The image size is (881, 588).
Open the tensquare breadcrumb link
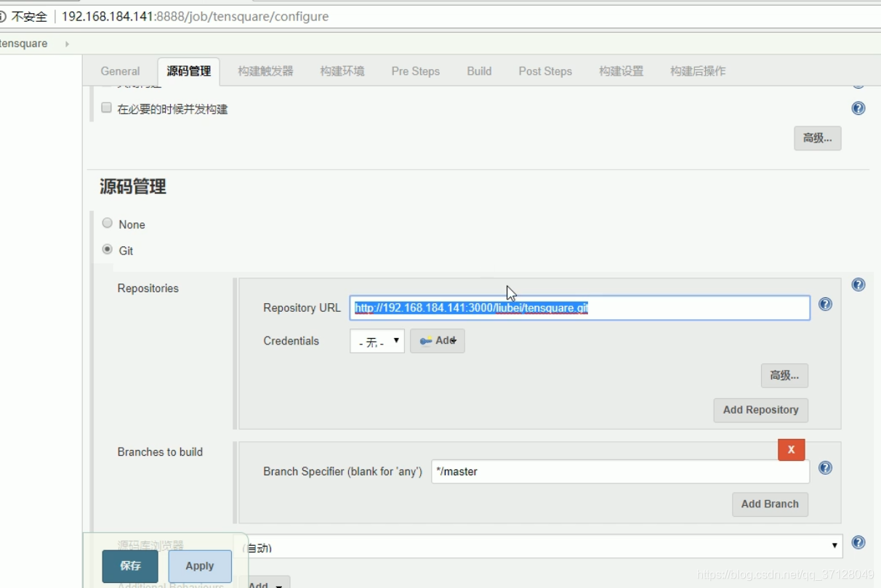[24, 44]
